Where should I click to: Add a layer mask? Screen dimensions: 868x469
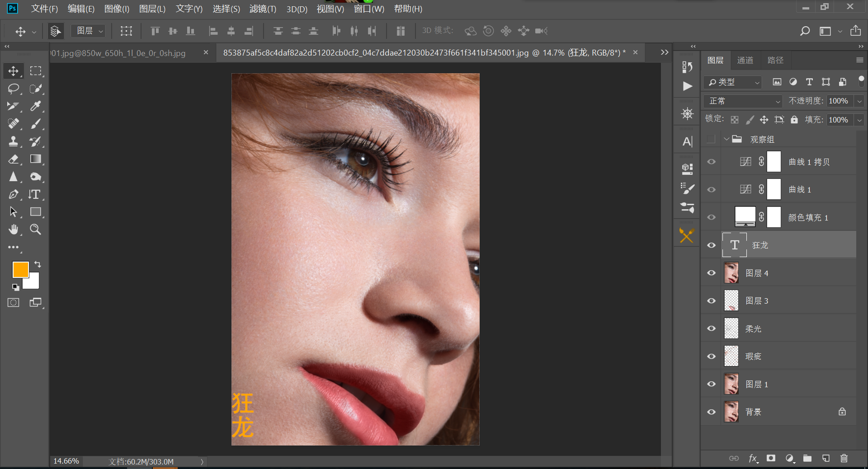(771, 458)
